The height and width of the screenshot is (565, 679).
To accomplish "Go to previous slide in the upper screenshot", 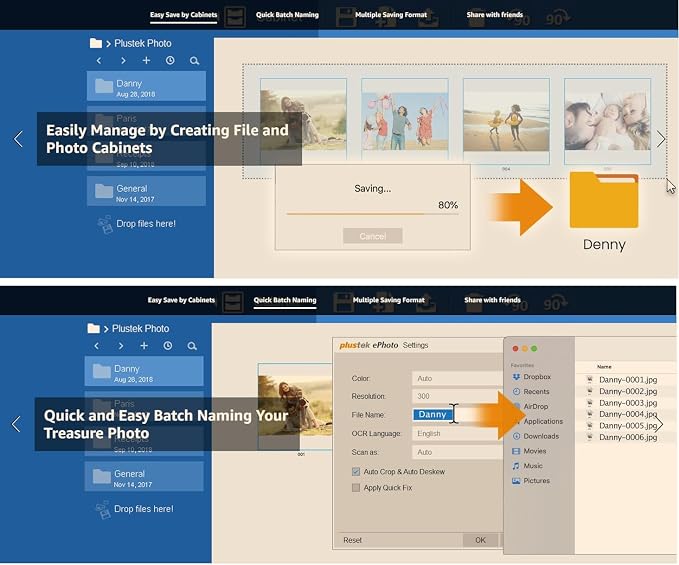I will [18, 139].
